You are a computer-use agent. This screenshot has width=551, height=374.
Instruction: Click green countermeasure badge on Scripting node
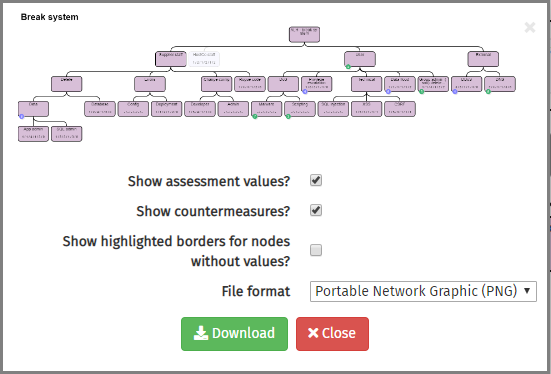pyautogui.click(x=288, y=116)
